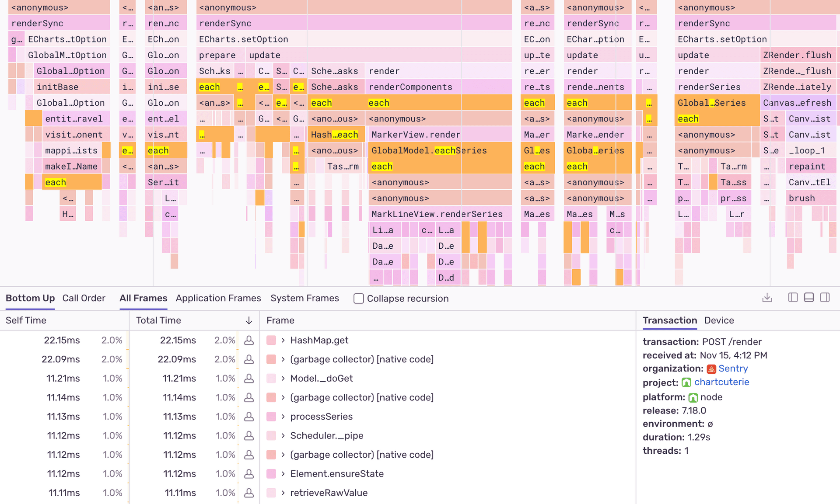Click the person icon beside HashMap.get
Viewport: 840px width, 504px height.
(248, 340)
